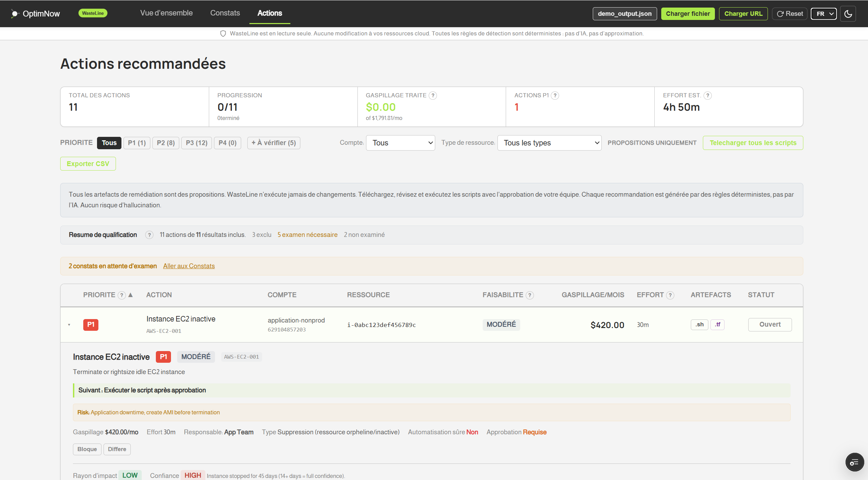Click the Exporter CSV button
Image resolution: width=868 pixels, height=480 pixels.
pos(88,164)
